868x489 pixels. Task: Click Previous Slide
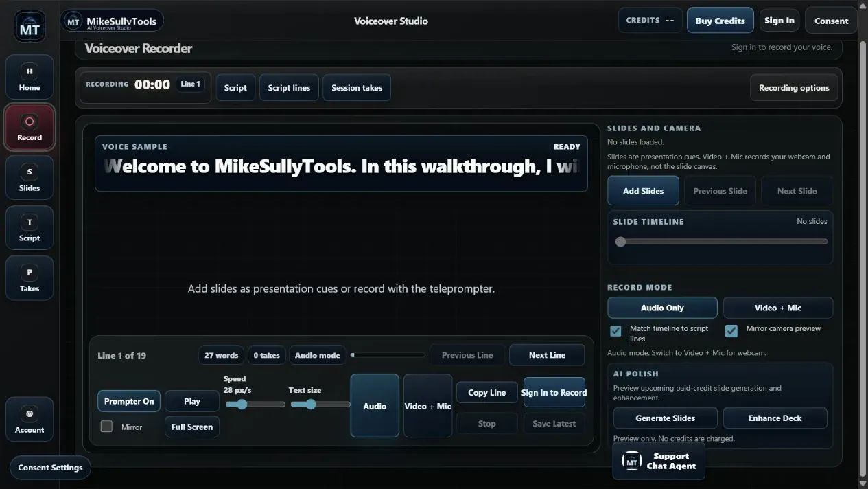pos(720,191)
